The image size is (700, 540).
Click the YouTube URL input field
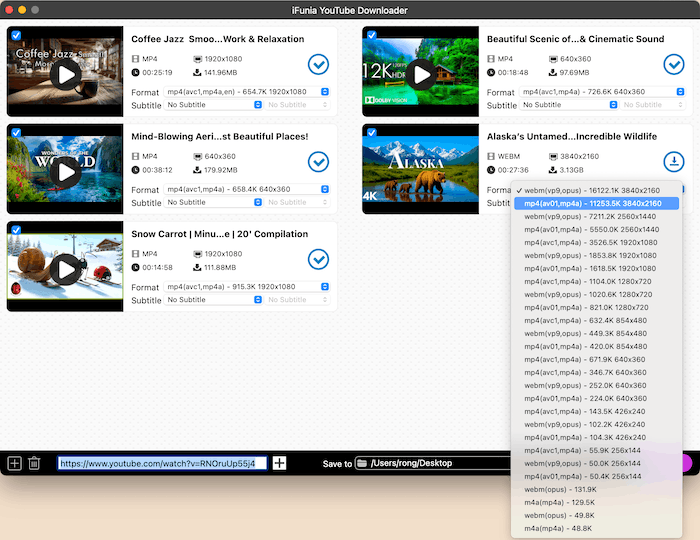coord(162,463)
